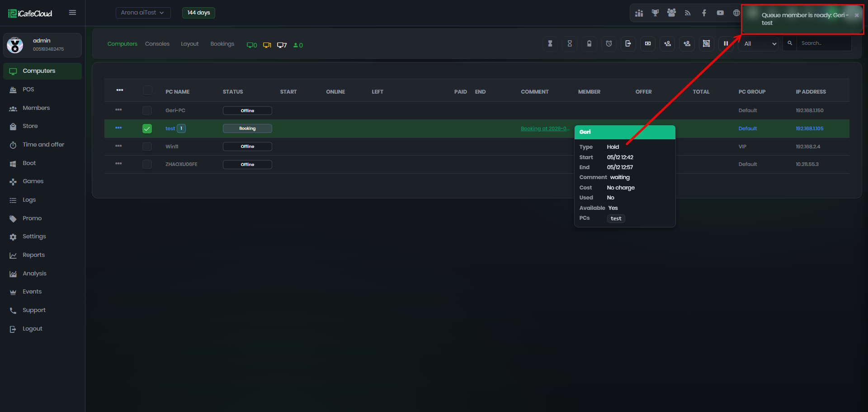Open the ranking stars chart icon
Viewport: 868px width, 412px height.
coord(639,13)
